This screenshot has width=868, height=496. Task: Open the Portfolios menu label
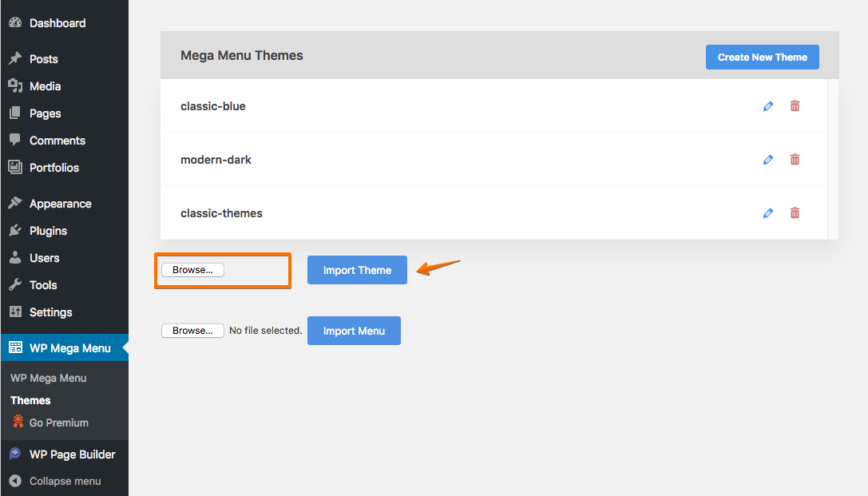pyautogui.click(x=54, y=168)
